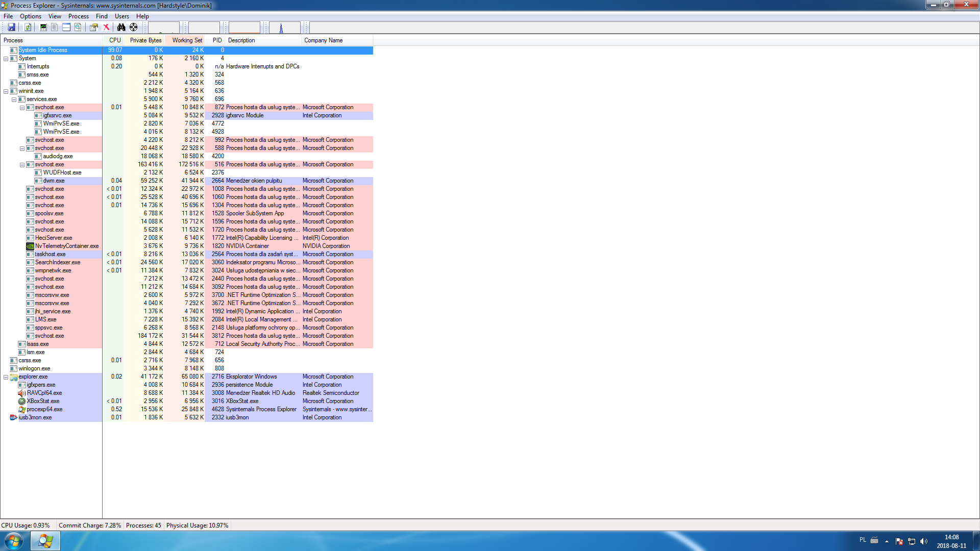Click the icon beside procexp64.exe

click(22, 409)
